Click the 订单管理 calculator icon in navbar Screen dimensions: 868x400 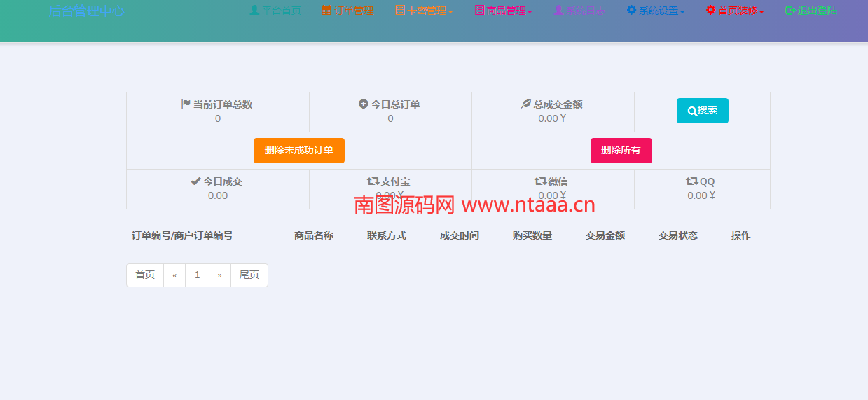pyautogui.click(x=326, y=11)
